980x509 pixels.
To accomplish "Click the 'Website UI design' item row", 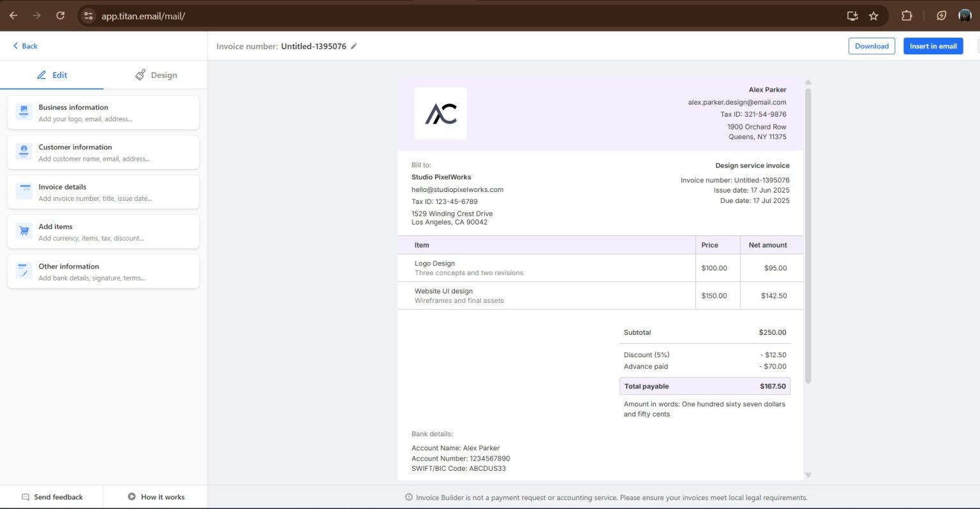I will click(600, 295).
